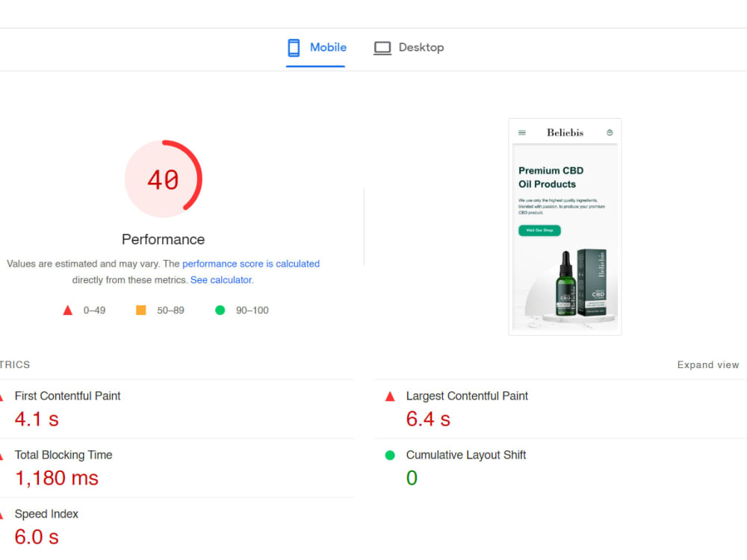Open the hamburger menu in the page preview
Image resolution: width=747 pixels, height=560 pixels.
click(x=523, y=132)
